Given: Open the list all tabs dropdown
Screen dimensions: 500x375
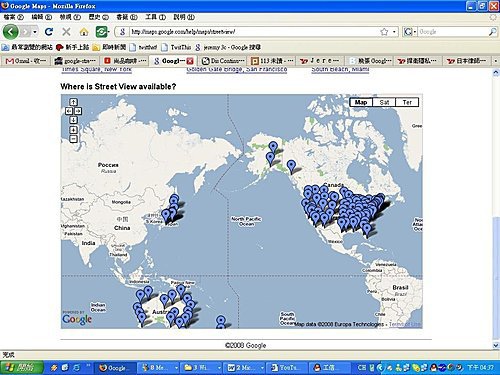Looking at the screenshot, I should [x=496, y=61].
